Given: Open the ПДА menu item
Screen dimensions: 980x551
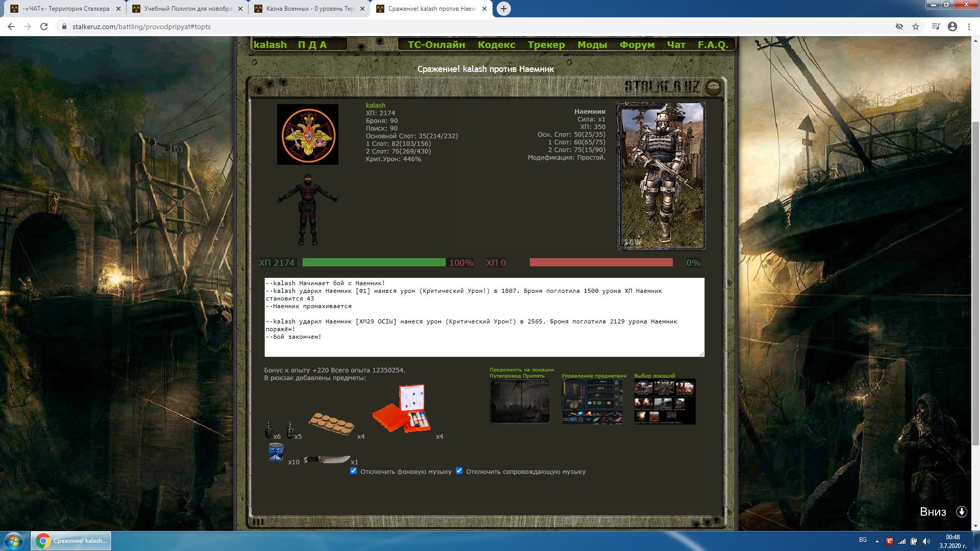Looking at the screenshot, I should 312,45.
